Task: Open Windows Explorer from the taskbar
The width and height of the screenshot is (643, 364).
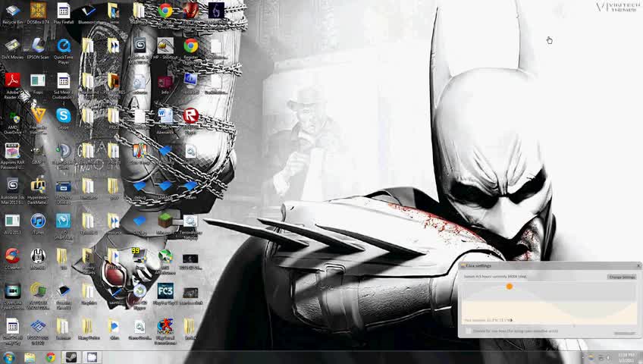Action: [30, 357]
